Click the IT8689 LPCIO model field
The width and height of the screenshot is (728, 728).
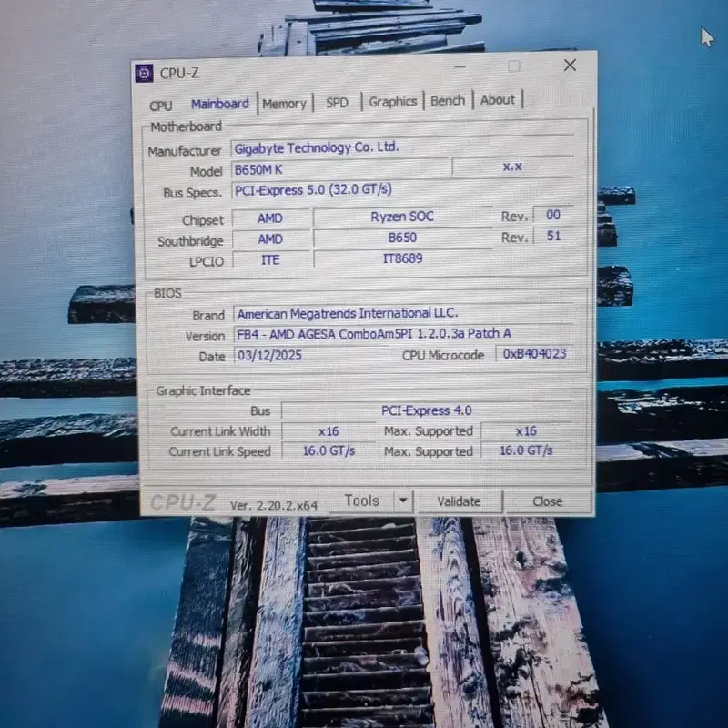point(402,258)
